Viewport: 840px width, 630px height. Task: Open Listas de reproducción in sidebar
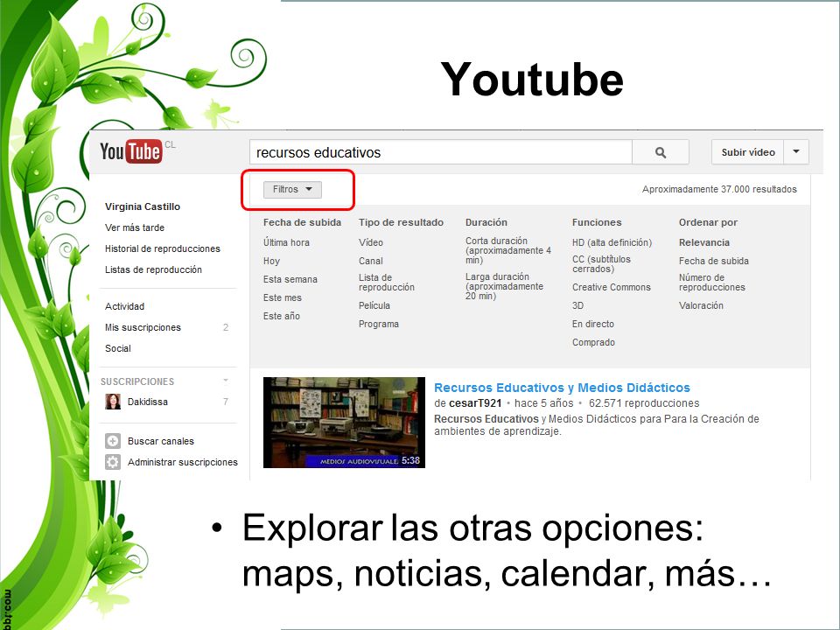[x=153, y=269]
